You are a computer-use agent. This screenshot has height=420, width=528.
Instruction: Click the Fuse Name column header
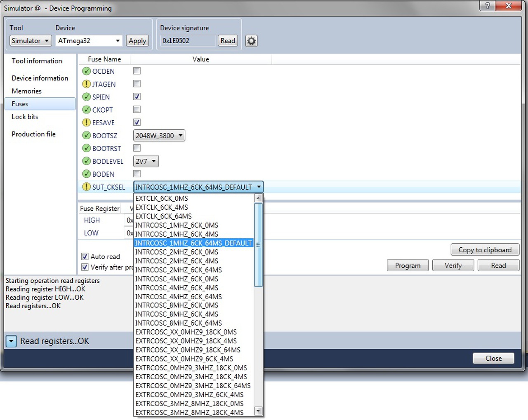[104, 59]
